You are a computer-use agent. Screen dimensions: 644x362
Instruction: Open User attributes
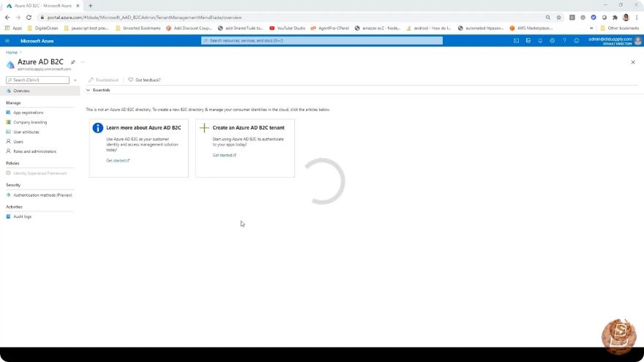tap(26, 132)
